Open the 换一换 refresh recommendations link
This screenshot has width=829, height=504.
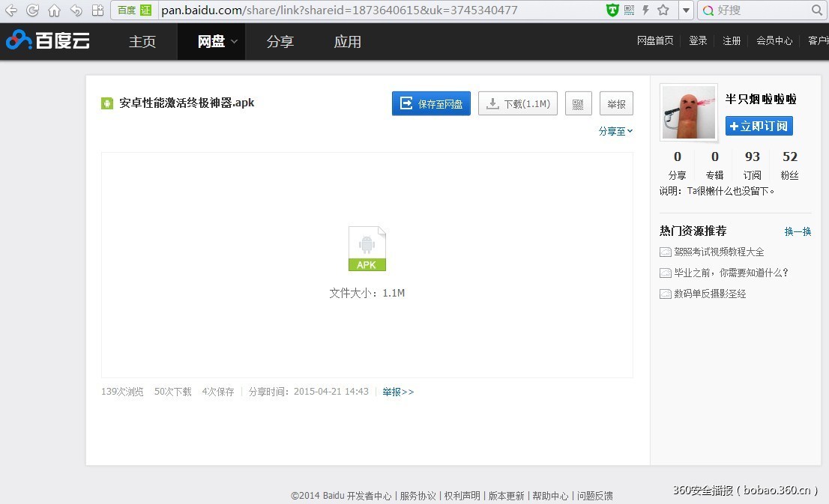tap(797, 231)
